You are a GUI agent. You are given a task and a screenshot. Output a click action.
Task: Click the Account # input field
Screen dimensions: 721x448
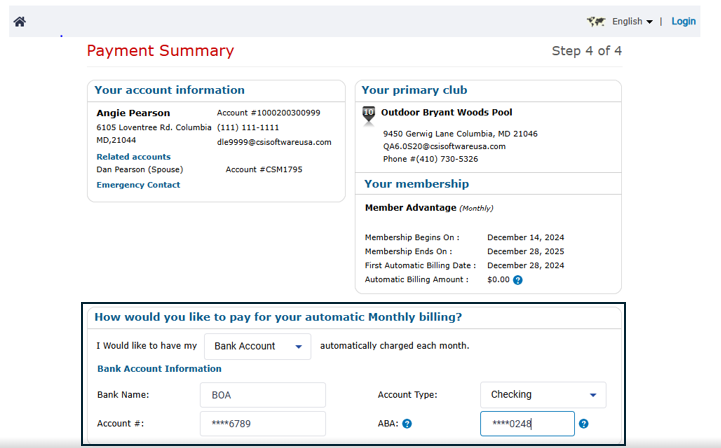[x=263, y=424]
